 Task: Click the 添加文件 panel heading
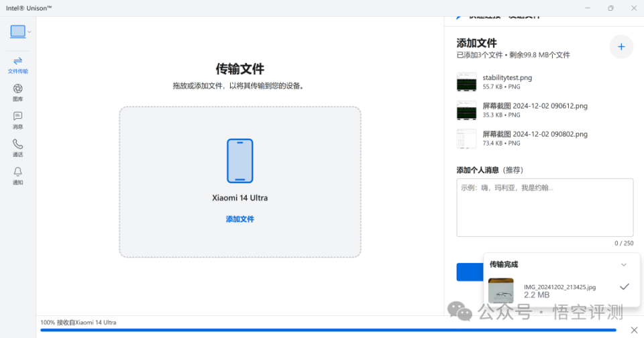476,43
